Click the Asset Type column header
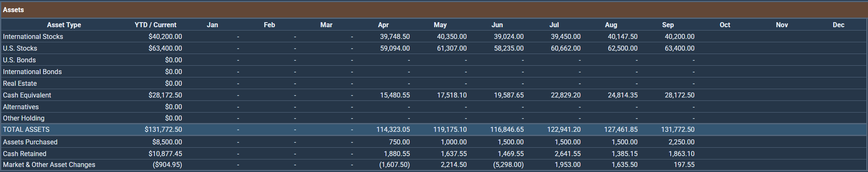 (x=64, y=25)
